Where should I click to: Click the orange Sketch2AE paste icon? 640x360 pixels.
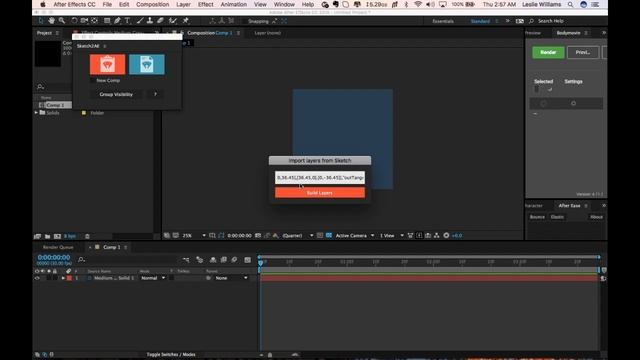click(107, 64)
